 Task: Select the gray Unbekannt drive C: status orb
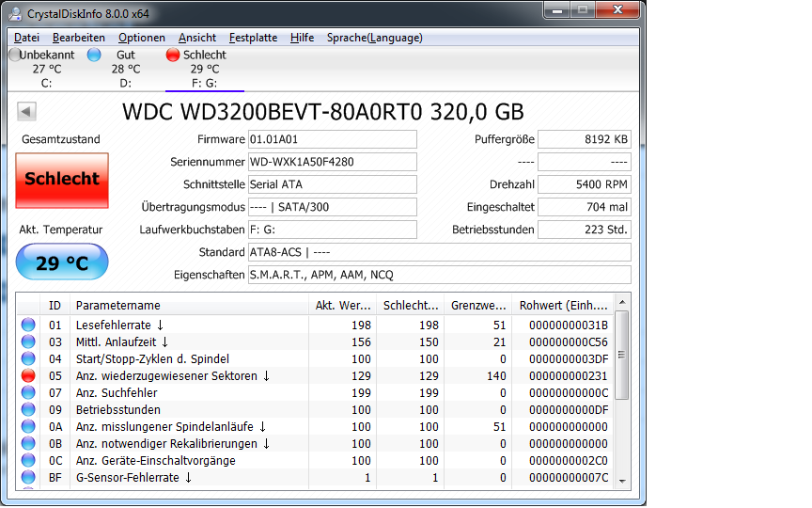pyautogui.click(x=14, y=55)
